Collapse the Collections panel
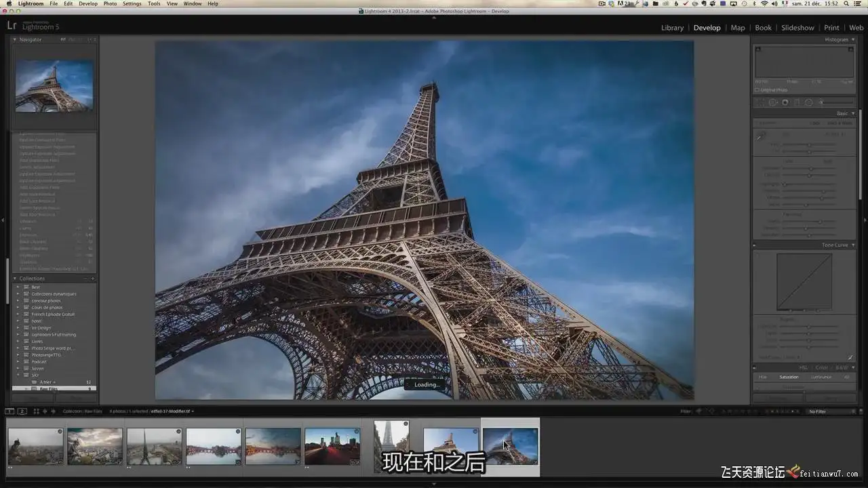 (15, 279)
